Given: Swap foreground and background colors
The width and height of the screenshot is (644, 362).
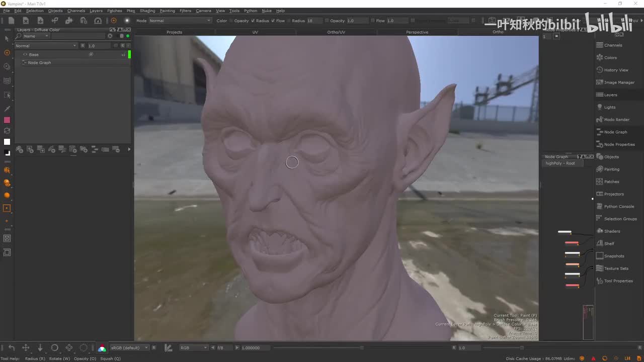Looking at the screenshot, I should (7, 131).
